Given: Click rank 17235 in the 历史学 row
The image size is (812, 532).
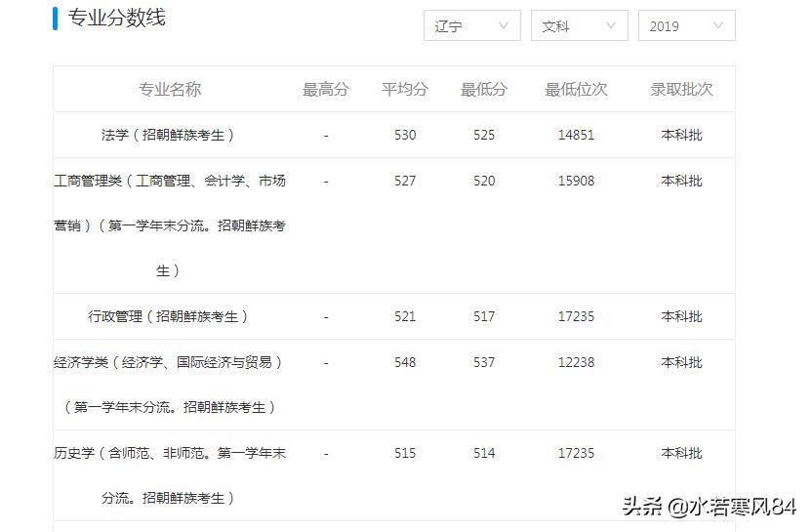Looking at the screenshot, I should (576, 453).
